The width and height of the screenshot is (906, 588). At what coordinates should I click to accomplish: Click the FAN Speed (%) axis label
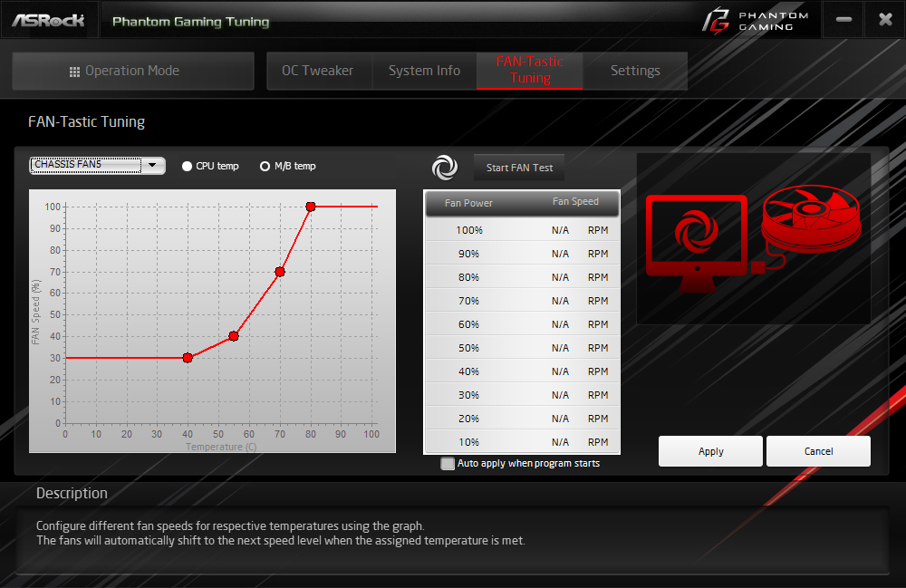pos(36,312)
